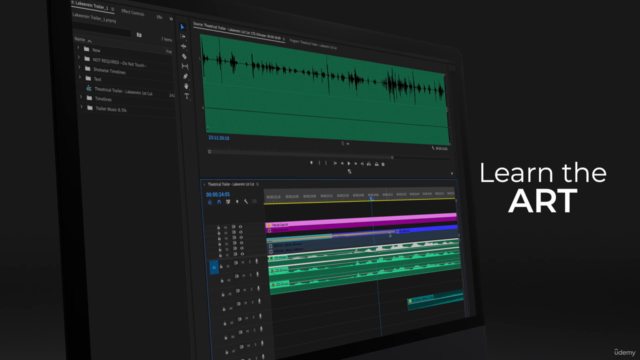Switch to the Effect Controls tab

pyautogui.click(x=133, y=13)
